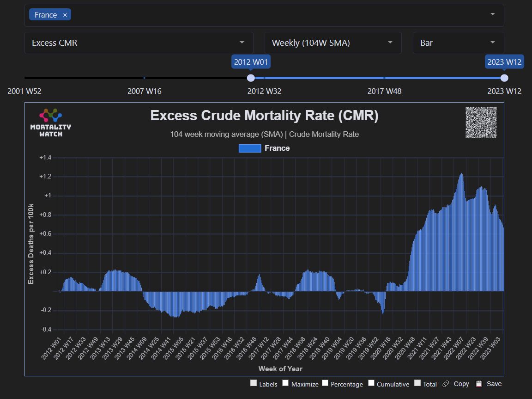Enable the Cumulative checkbox
Image resolution: width=532 pixels, height=399 pixels.
[x=371, y=383]
